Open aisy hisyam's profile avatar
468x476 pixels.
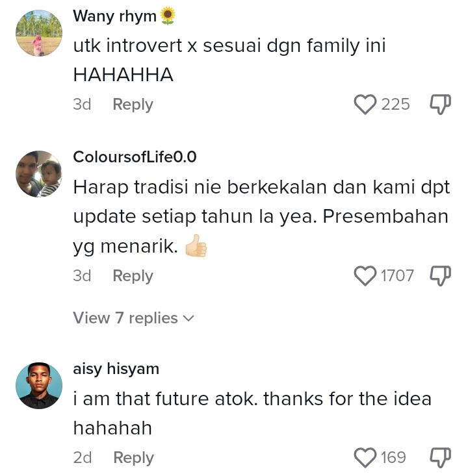[x=39, y=386]
